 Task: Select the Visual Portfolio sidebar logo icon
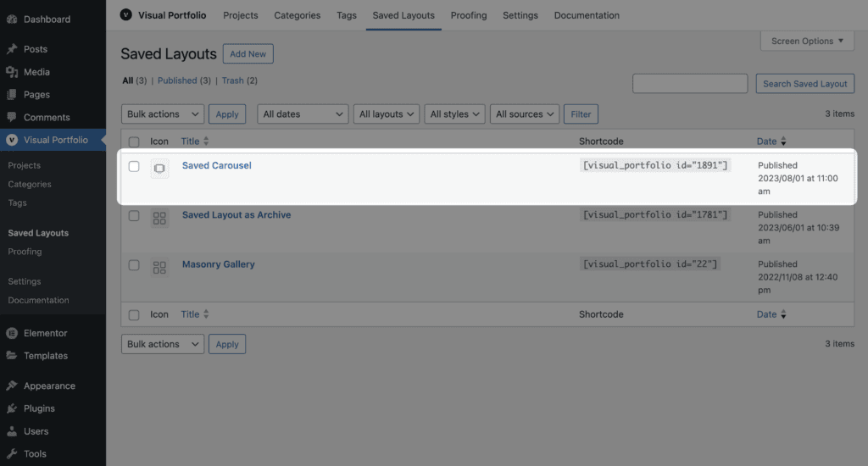click(12, 140)
